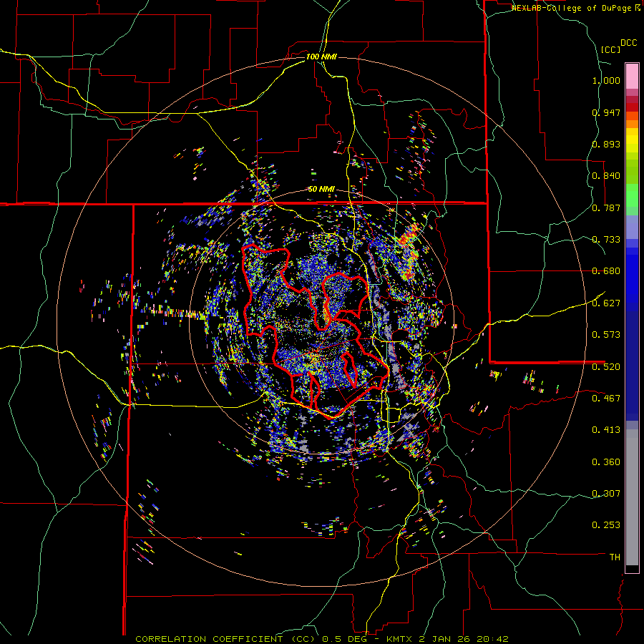Click the 0.733 legend value
644x644 pixels.
(606, 240)
